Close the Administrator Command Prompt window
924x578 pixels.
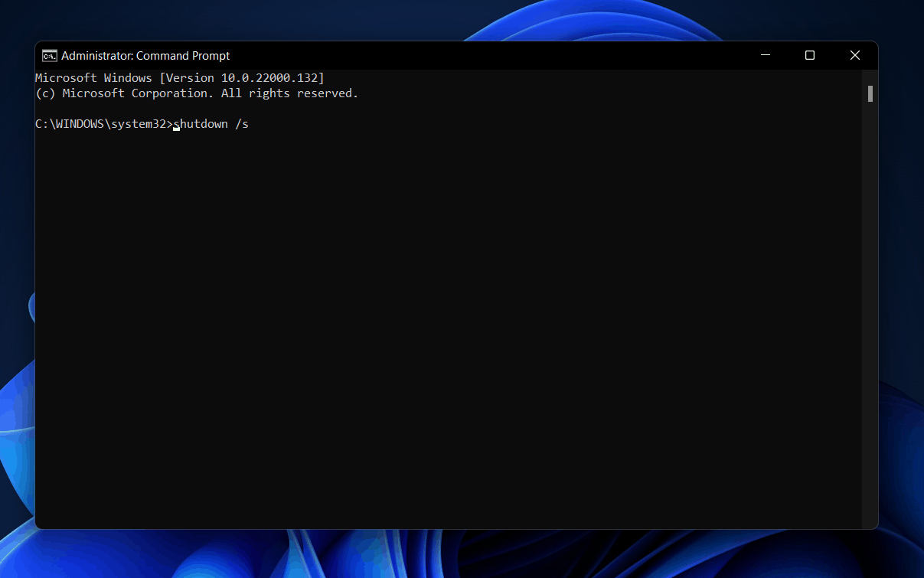pos(855,55)
